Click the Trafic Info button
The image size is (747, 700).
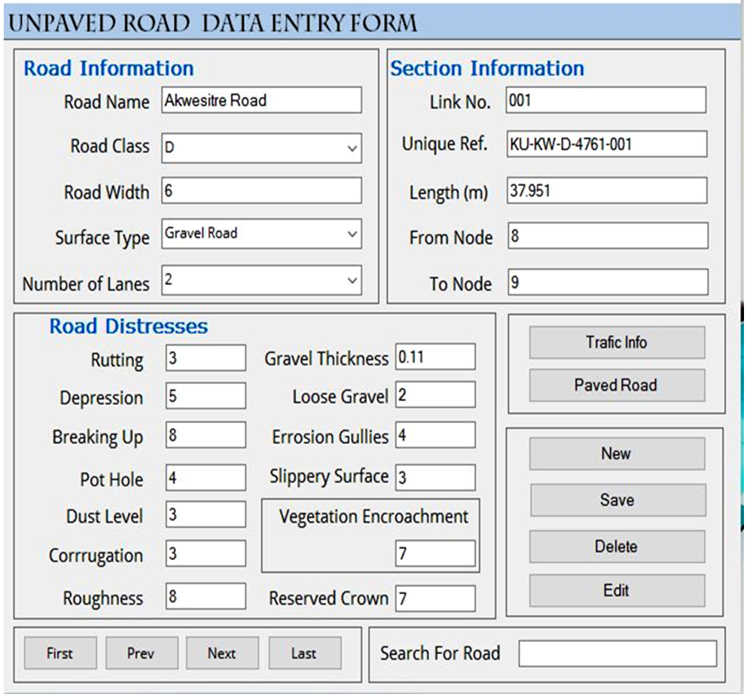tap(617, 342)
